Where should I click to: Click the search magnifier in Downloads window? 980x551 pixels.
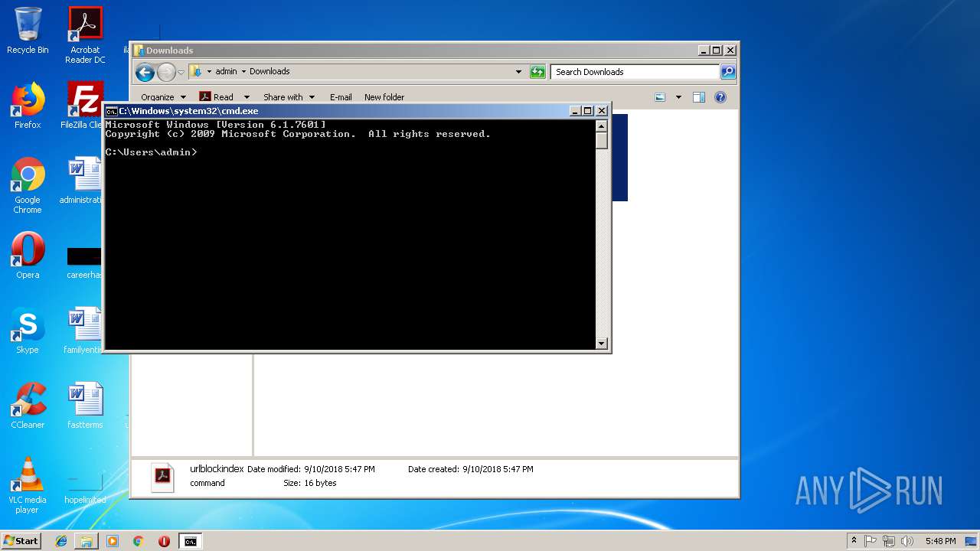pos(728,72)
